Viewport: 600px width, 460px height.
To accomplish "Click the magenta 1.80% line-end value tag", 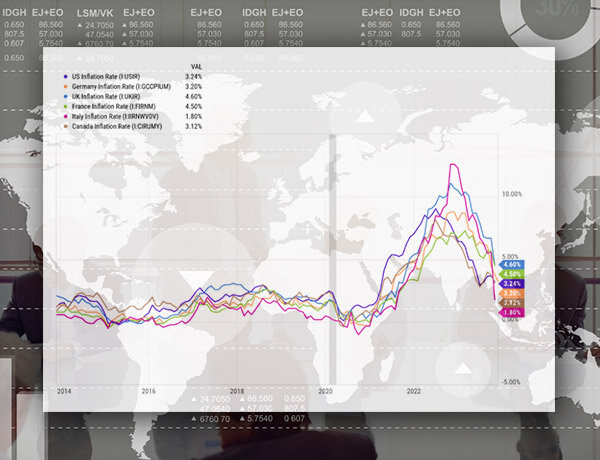I will pos(512,313).
